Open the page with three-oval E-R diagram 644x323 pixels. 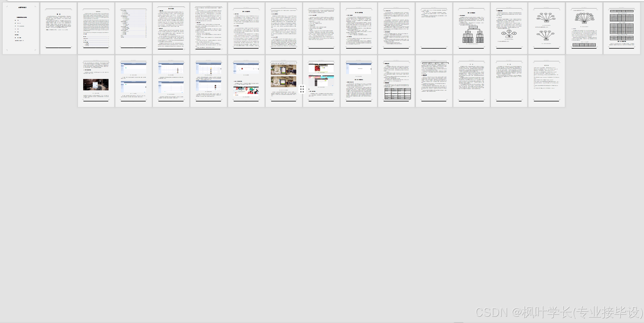coord(509,28)
